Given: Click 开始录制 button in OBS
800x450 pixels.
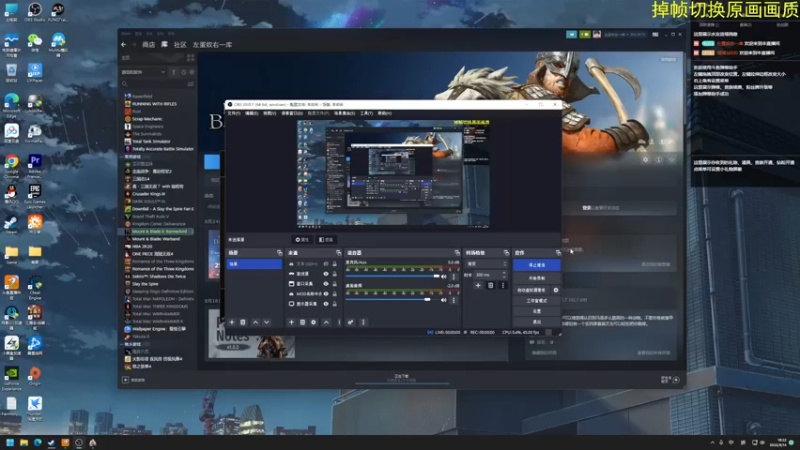Looking at the screenshot, I should click(x=537, y=278).
